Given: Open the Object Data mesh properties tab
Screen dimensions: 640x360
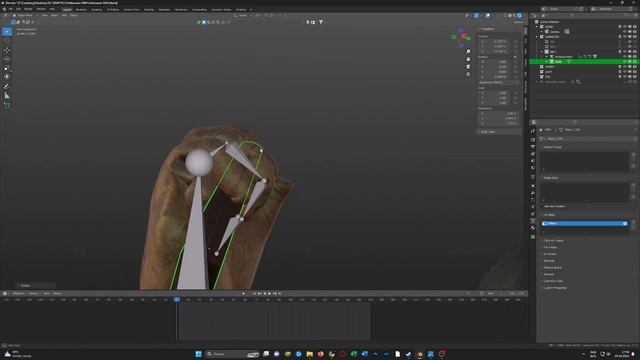Looking at the screenshot, I should point(533,221).
